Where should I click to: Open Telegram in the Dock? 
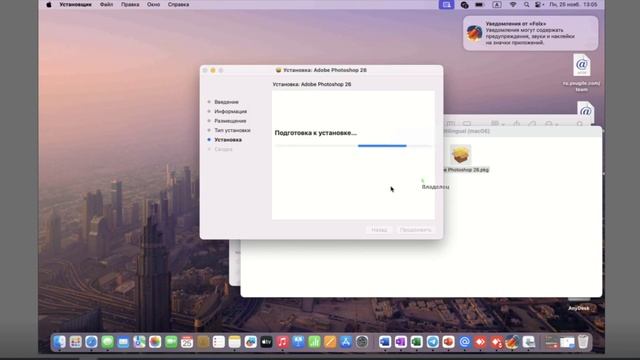pyautogui.click(x=433, y=342)
